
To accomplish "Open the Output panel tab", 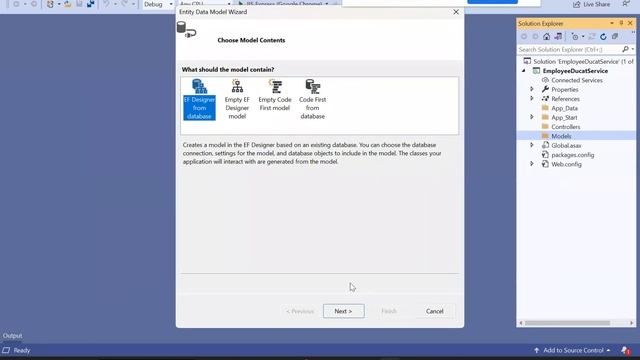I will click(x=13, y=336).
